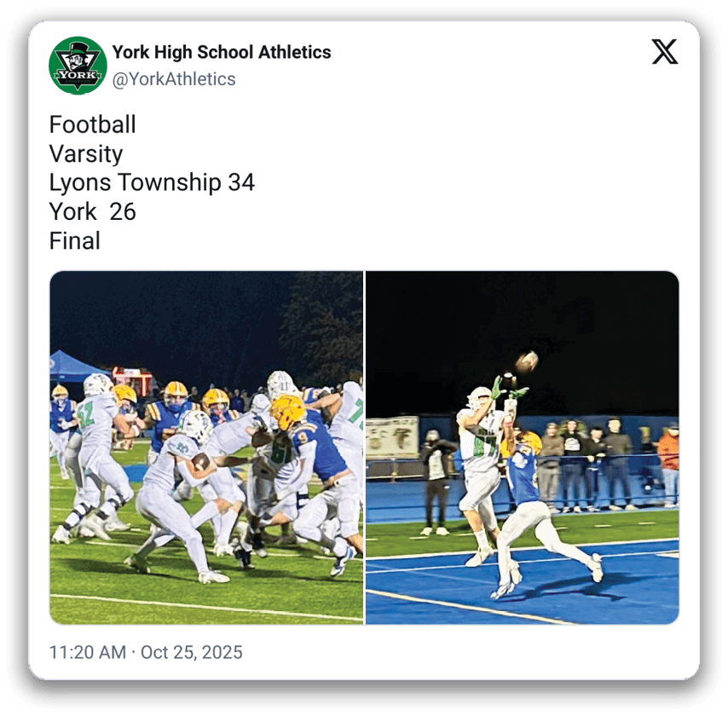
Task: Click the X logo on the post
Action: tap(664, 51)
